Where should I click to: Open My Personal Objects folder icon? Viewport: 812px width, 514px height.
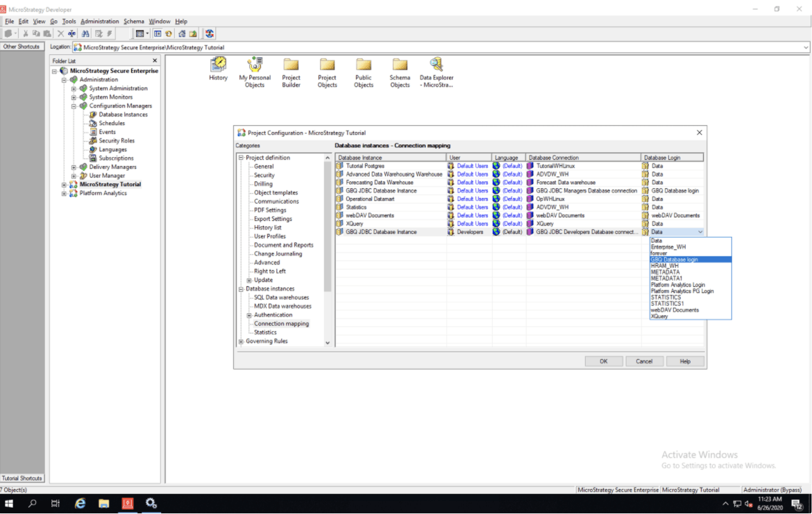click(255, 65)
